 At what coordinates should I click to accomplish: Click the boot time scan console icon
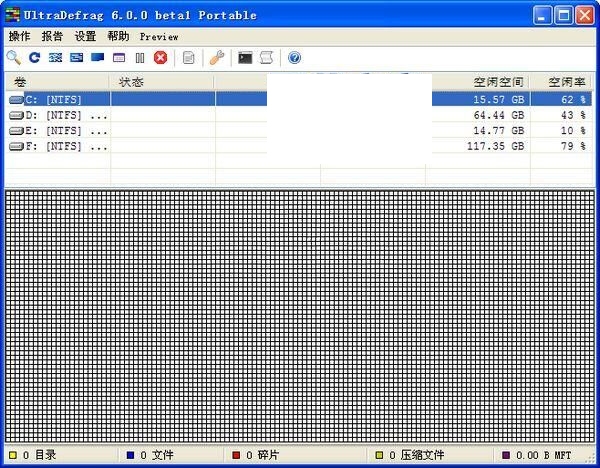[245, 58]
